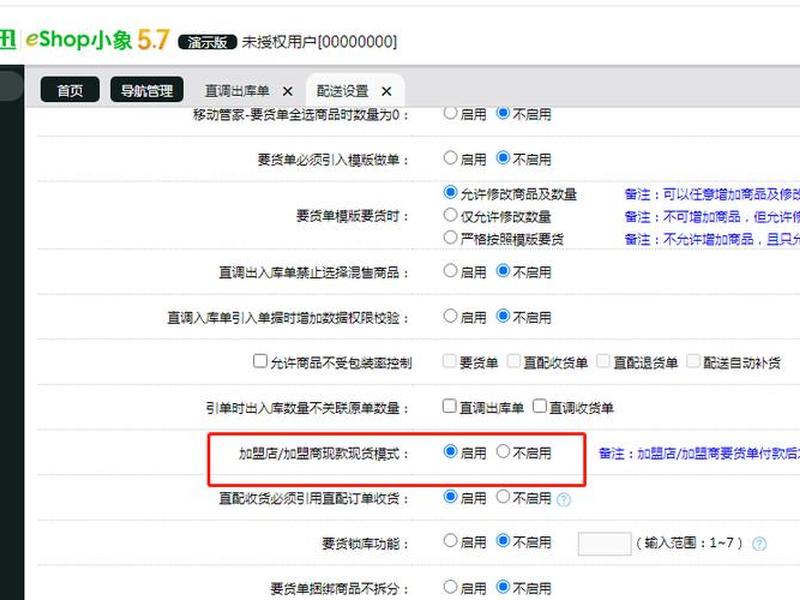Open help icon beside 直配收货必须引用直配订单收货
The image size is (800, 600).
(x=564, y=499)
